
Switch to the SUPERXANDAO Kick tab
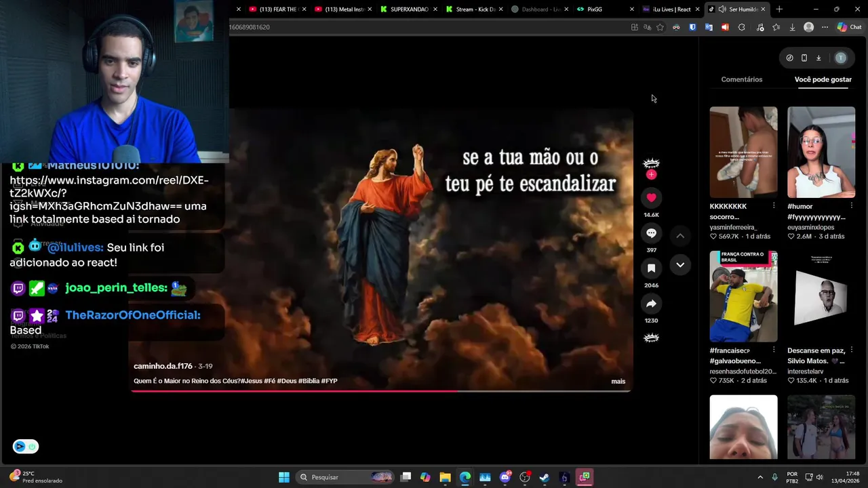point(408,9)
